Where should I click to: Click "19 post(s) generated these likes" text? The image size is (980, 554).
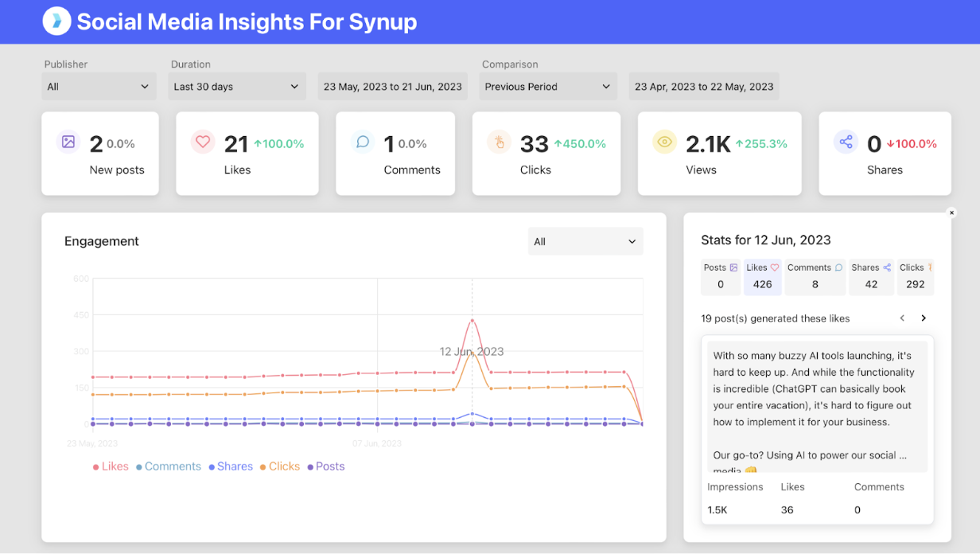pos(776,318)
